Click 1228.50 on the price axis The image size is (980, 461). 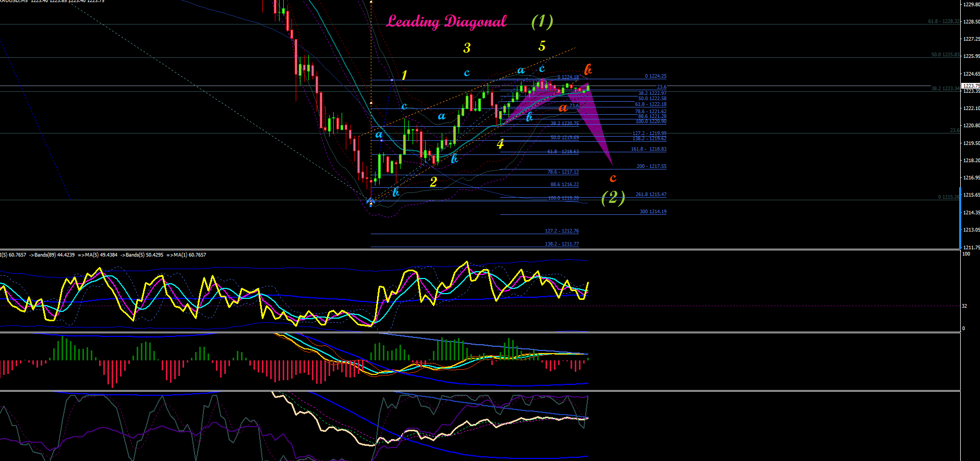(x=971, y=22)
